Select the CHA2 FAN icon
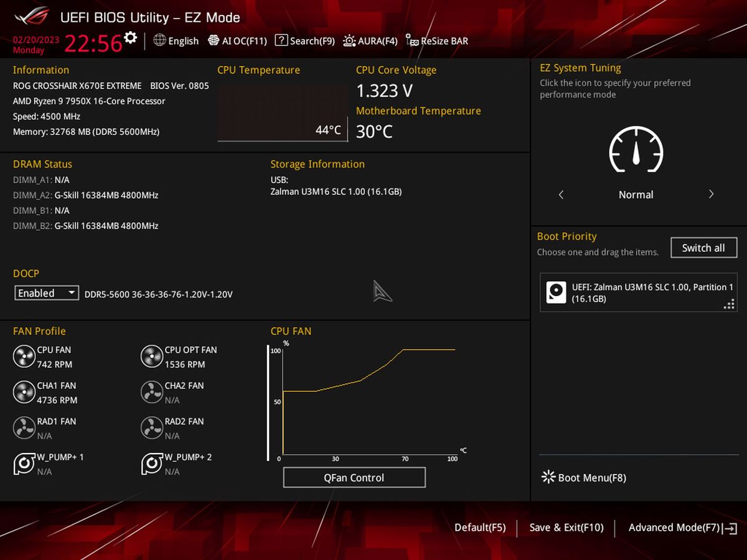747x560 pixels. 152,392
